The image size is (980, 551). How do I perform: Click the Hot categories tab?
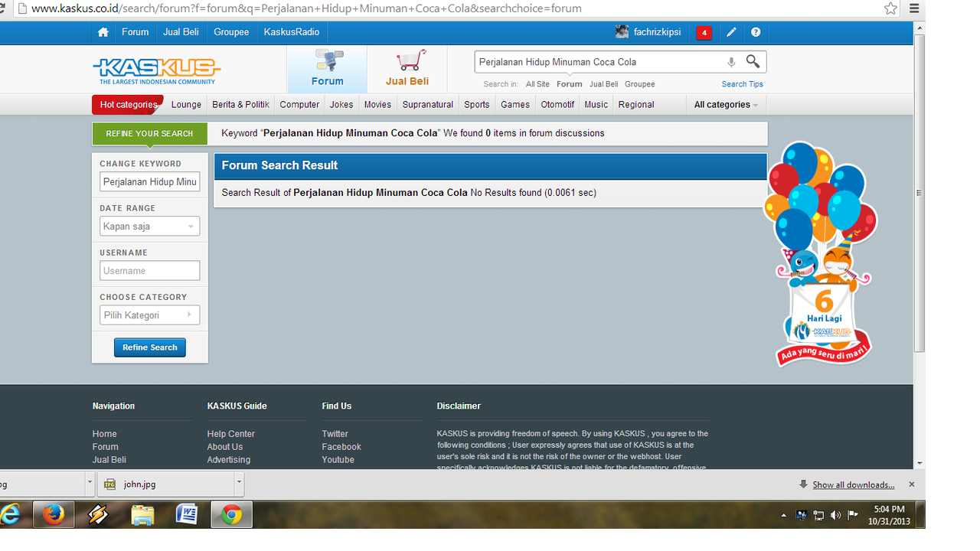(128, 105)
